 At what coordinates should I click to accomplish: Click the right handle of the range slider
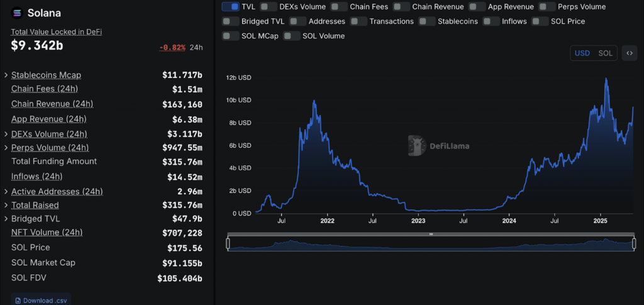(634, 243)
